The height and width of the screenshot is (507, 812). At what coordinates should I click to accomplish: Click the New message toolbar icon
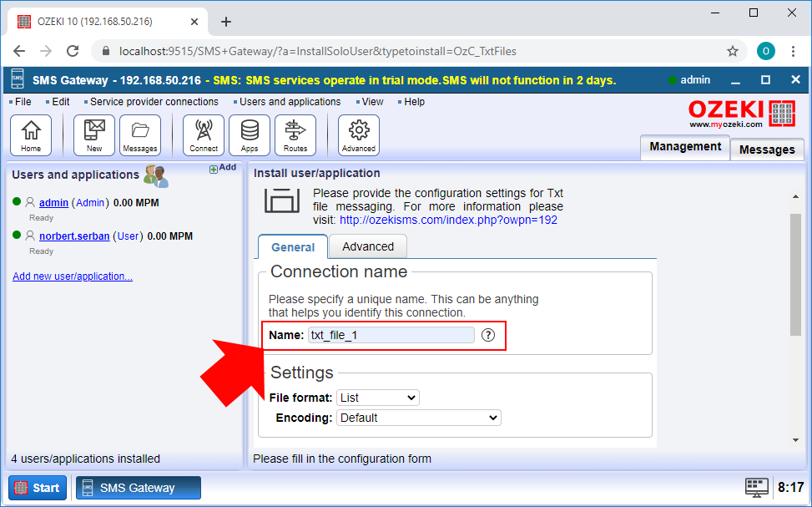(x=94, y=135)
